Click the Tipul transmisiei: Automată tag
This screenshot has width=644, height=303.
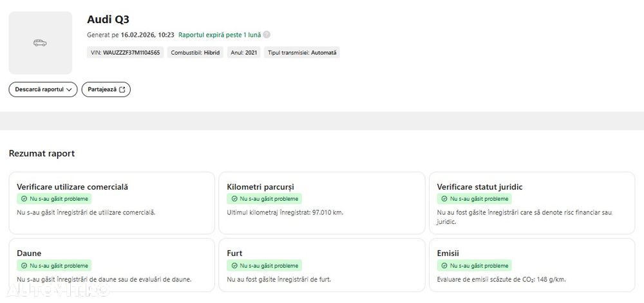tap(302, 53)
